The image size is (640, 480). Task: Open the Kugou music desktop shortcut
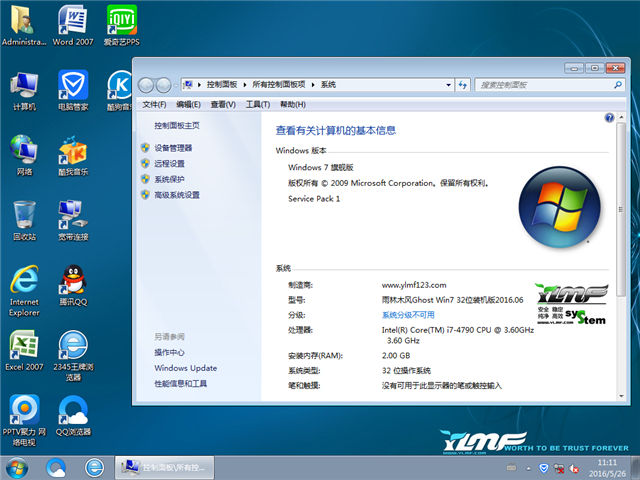119,91
